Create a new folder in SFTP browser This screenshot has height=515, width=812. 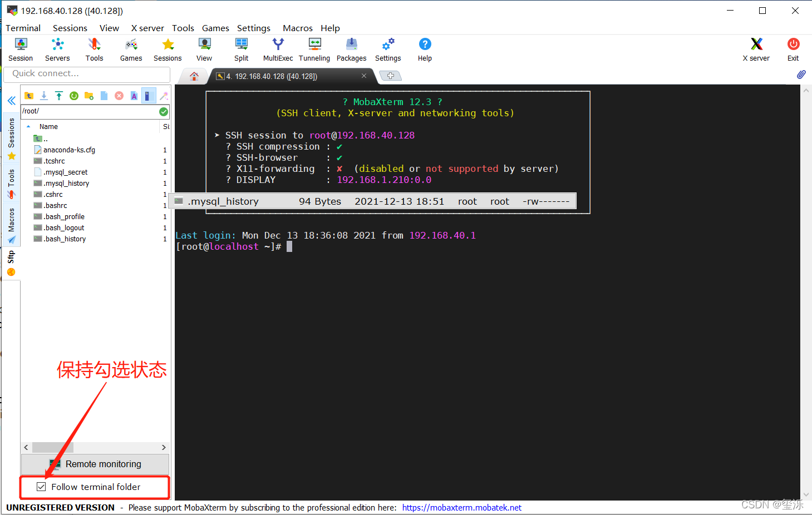point(89,96)
